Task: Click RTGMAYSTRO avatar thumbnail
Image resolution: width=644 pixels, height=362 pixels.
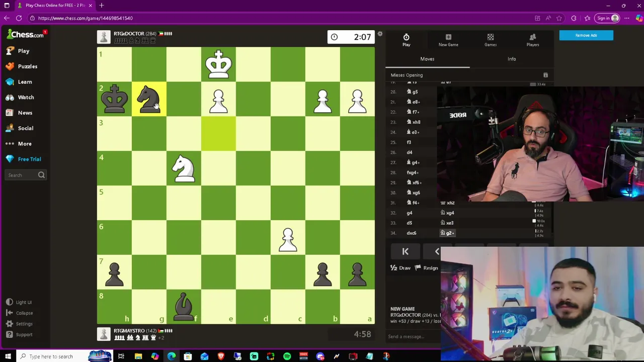Action: coord(104,334)
